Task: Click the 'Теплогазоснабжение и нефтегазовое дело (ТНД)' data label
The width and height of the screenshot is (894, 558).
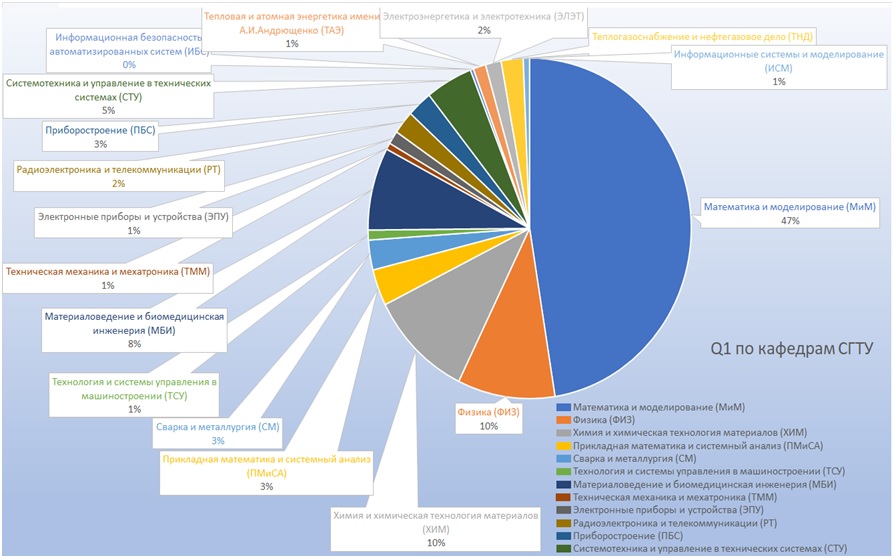Action: click(x=702, y=35)
